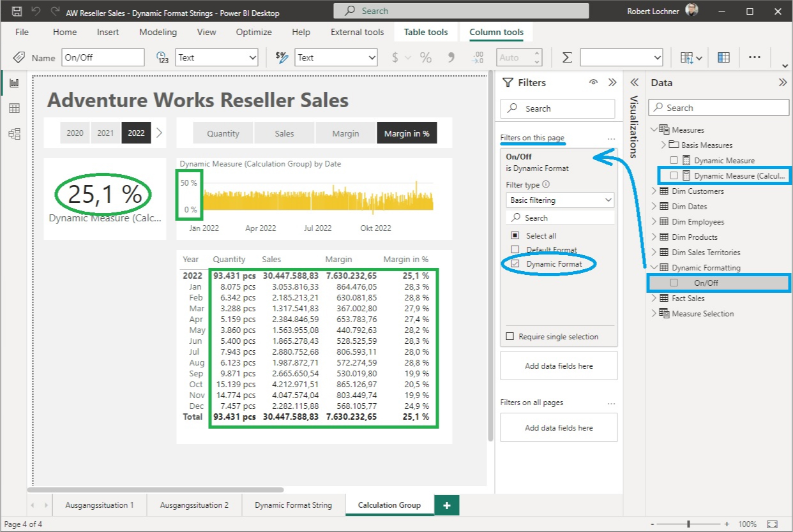This screenshot has width=793, height=532.
Task: Add new page with green plus button
Action: click(x=447, y=505)
